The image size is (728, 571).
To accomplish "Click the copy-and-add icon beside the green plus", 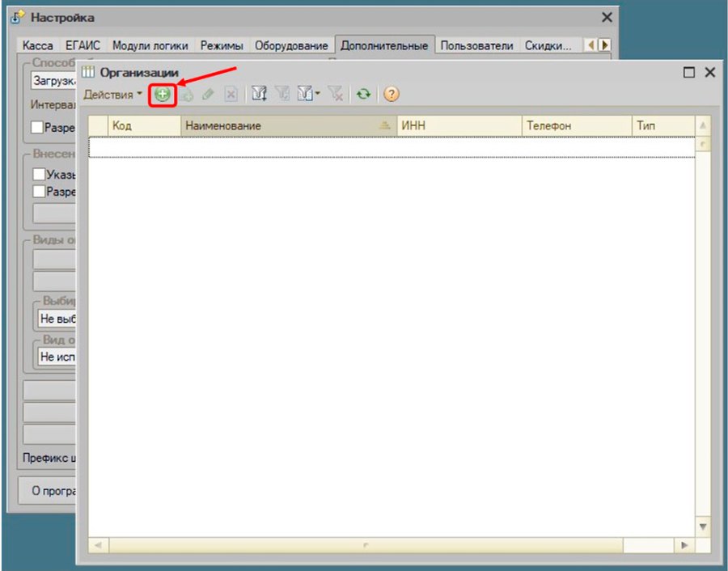I will 186,95.
